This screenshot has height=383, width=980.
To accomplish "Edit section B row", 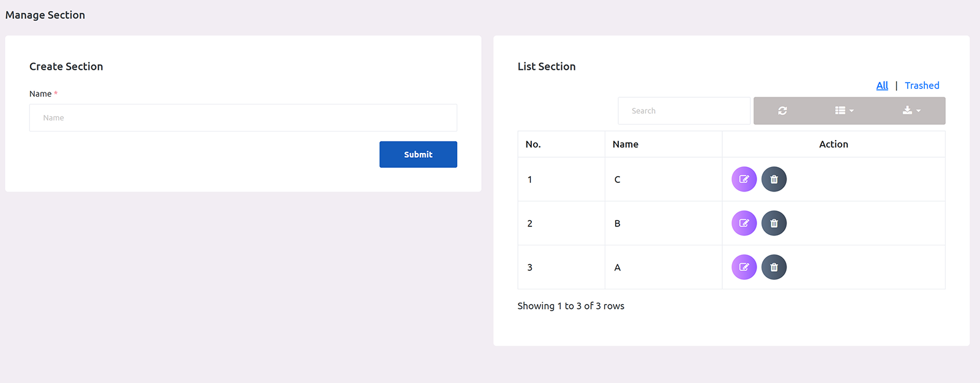I will click(744, 223).
